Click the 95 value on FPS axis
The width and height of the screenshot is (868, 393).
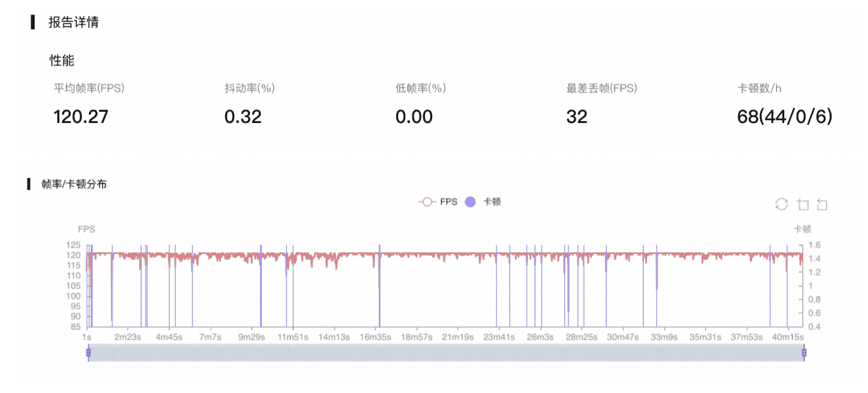tap(75, 306)
